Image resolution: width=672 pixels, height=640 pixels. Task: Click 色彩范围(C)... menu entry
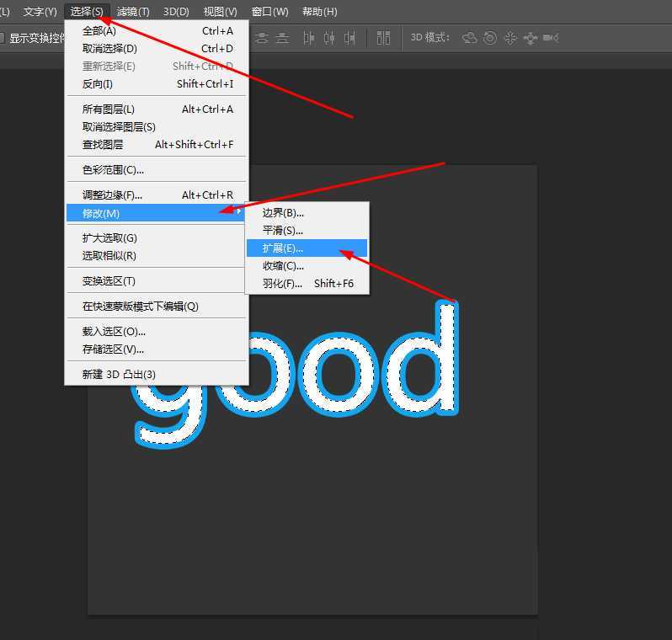[x=113, y=169]
